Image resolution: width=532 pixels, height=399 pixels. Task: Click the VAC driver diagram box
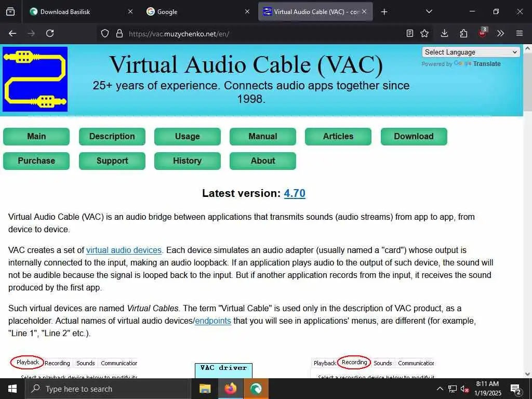click(223, 370)
